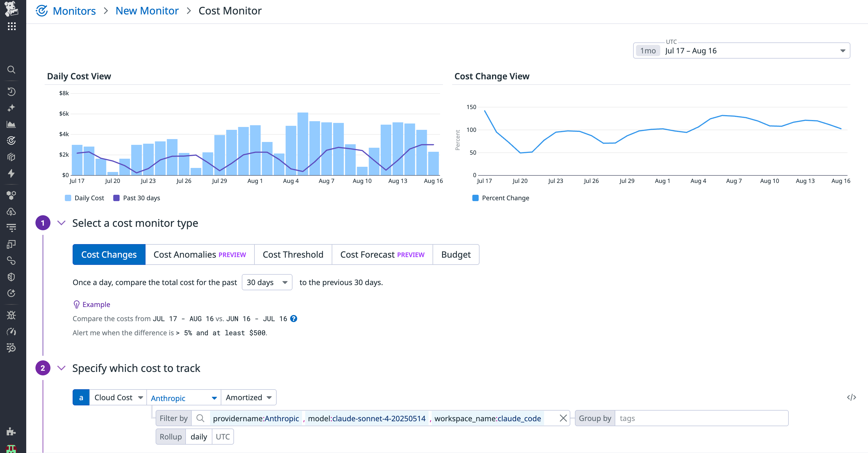The image size is (868, 453).
Task: Switch to the Budget monitor type
Action: click(456, 254)
